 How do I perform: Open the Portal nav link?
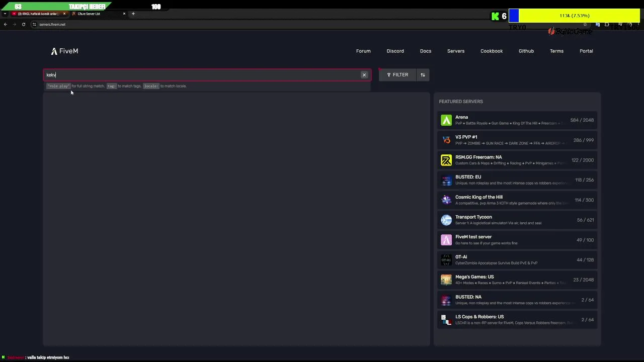pyautogui.click(x=586, y=51)
